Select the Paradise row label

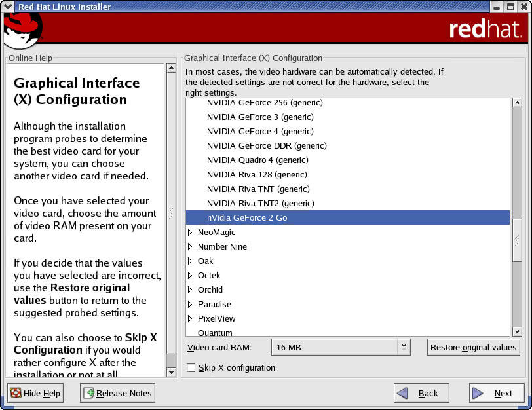point(214,304)
